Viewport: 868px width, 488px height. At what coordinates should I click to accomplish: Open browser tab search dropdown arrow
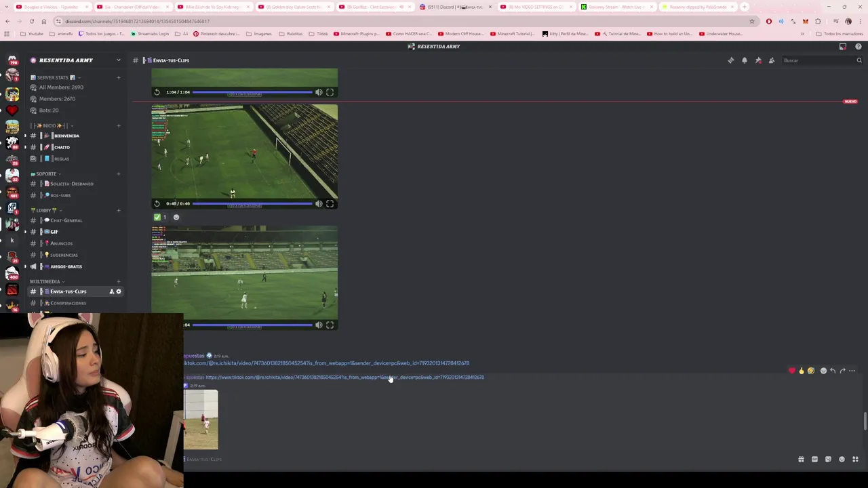tap(7, 7)
